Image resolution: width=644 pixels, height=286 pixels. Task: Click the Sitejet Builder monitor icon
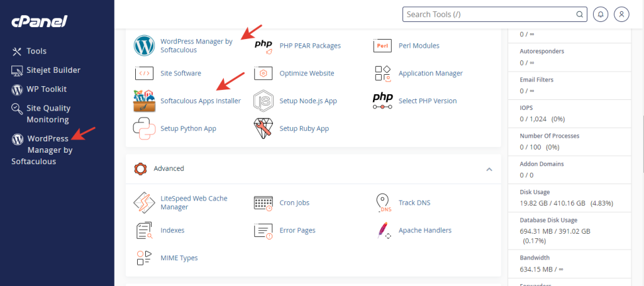click(17, 70)
